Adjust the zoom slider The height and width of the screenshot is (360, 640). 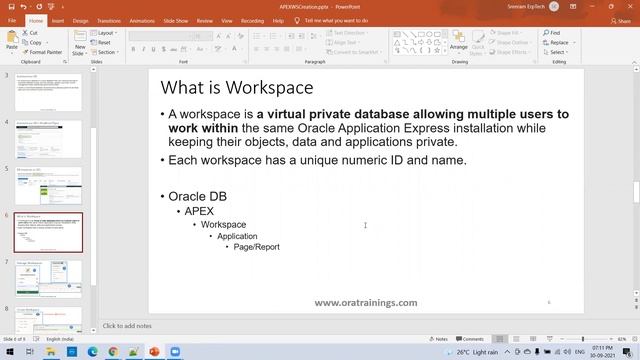pos(583,339)
